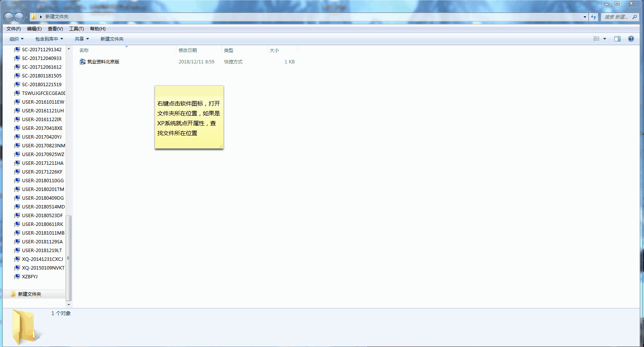Click inside the 搜索 search field
The image size is (644, 347).
click(x=616, y=17)
